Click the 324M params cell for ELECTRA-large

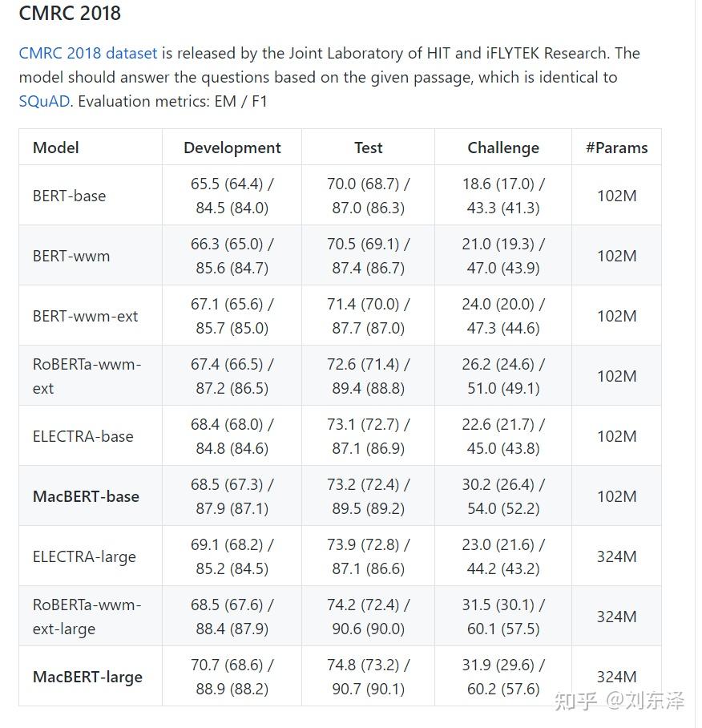616,556
